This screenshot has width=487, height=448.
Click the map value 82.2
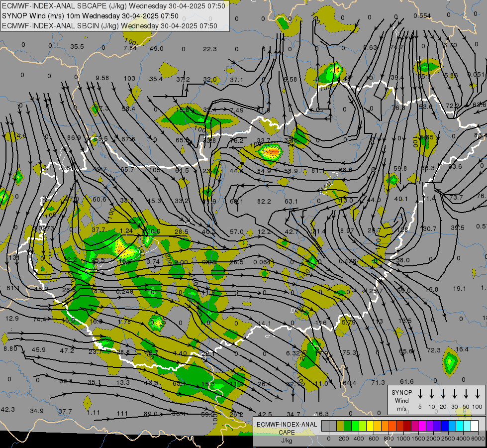264,202
